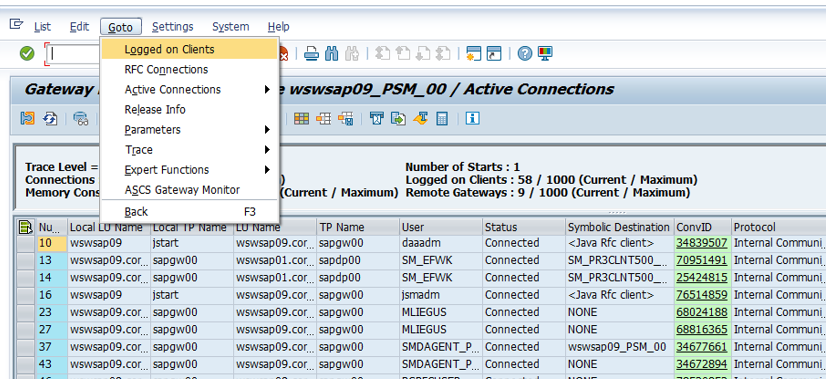The width and height of the screenshot is (830, 385).
Task: Click the Last Page navigation icon
Action: coord(443,53)
